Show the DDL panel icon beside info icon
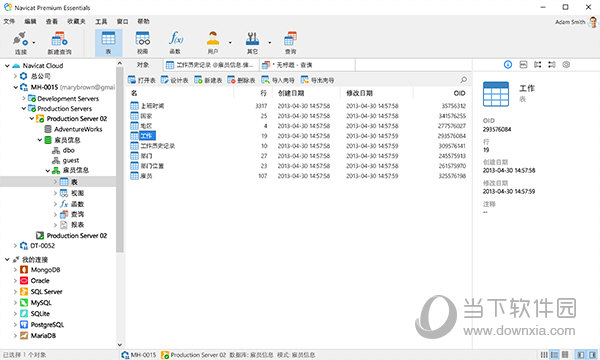 523,65
